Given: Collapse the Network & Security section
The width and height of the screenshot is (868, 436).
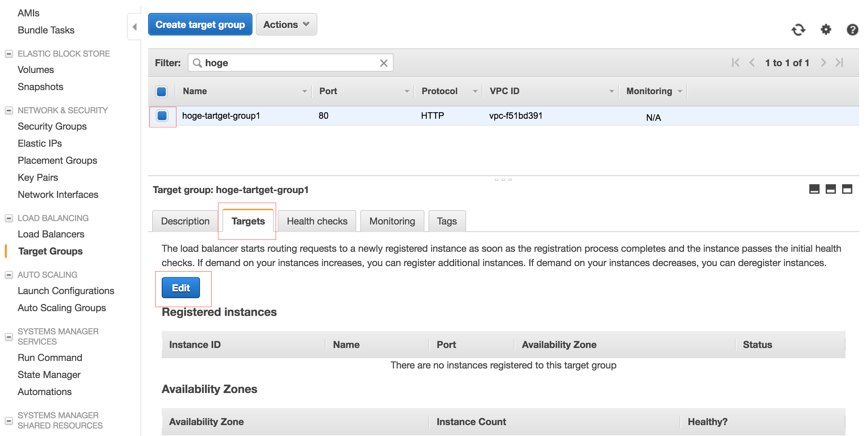Looking at the screenshot, I should (9, 111).
